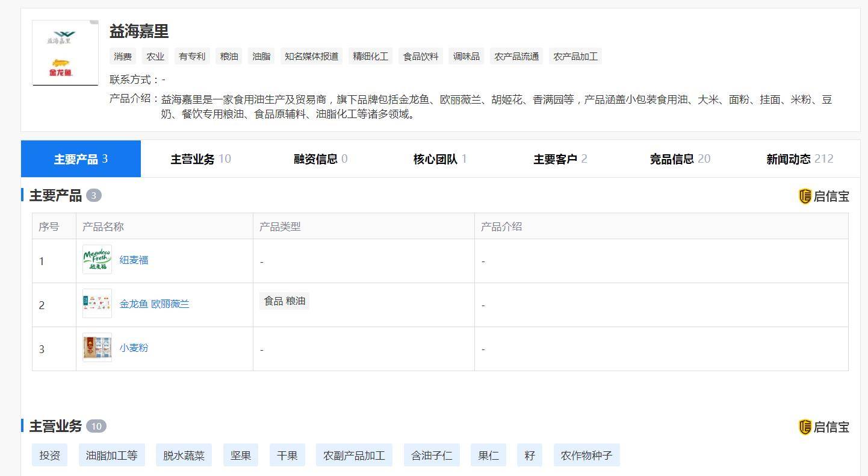Viewport: 868px width, 476px height.
Task: Click the 农产品流通 tag
Action: coord(516,57)
